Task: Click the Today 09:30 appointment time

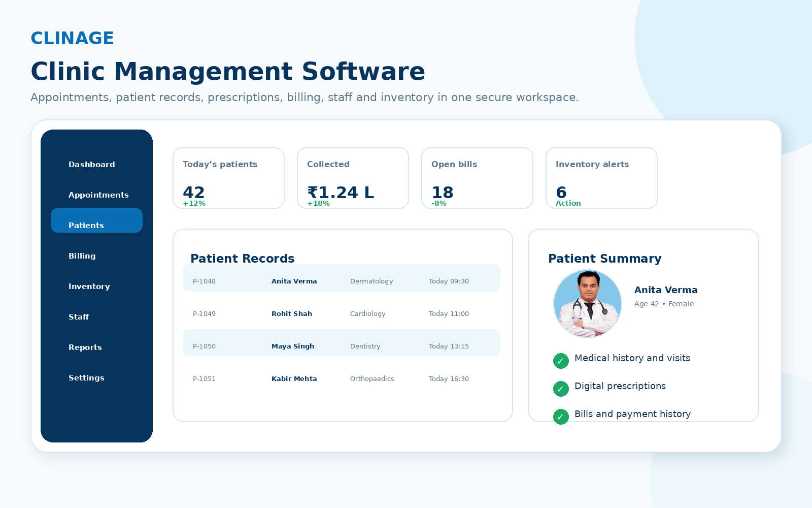Action: click(x=449, y=281)
